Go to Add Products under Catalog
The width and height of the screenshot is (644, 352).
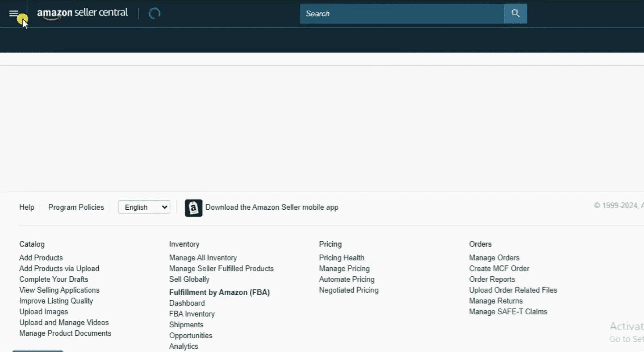click(x=41, y=258)
